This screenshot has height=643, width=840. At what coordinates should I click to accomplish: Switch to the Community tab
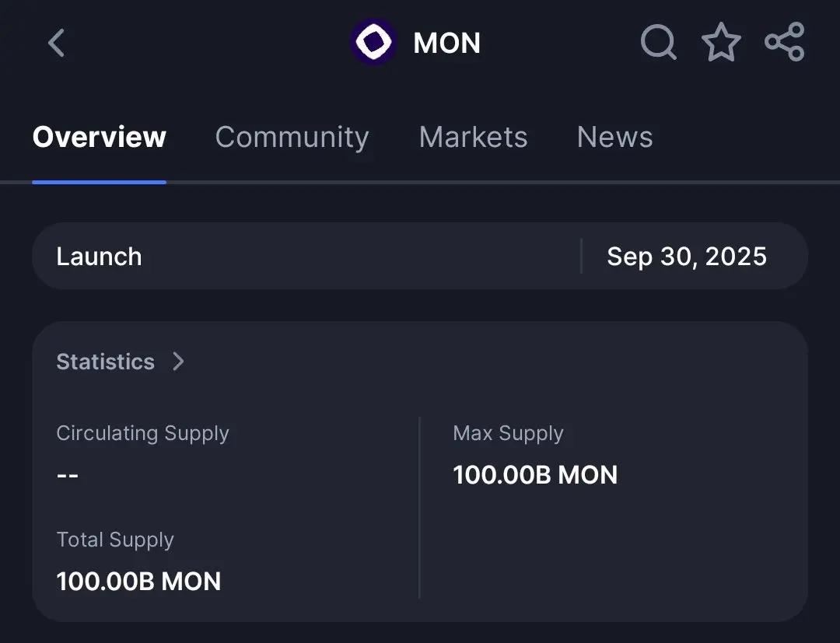point(292,137)
